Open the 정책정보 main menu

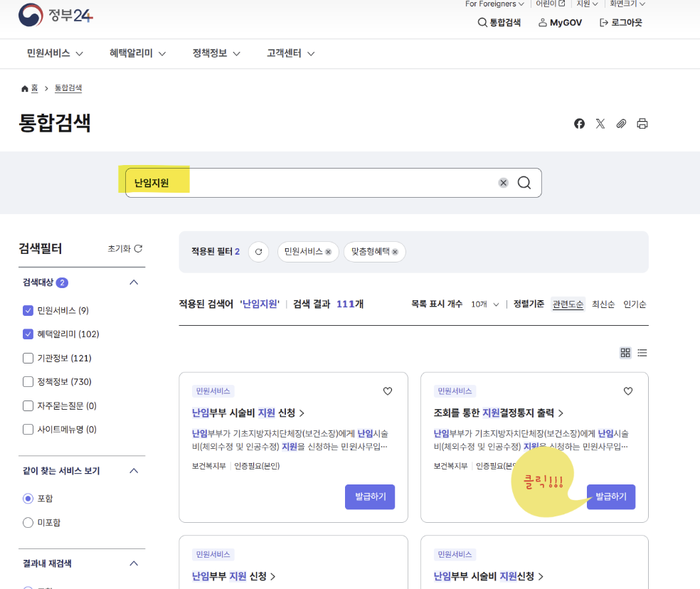216,53
